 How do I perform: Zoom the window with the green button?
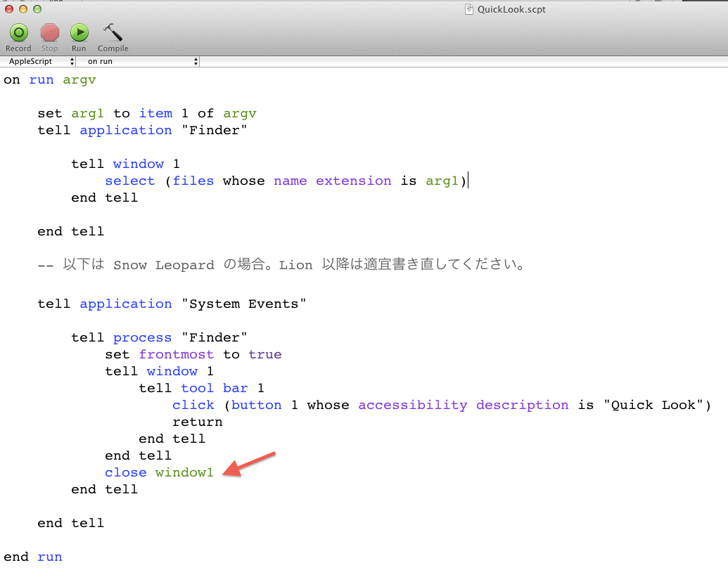37,9
